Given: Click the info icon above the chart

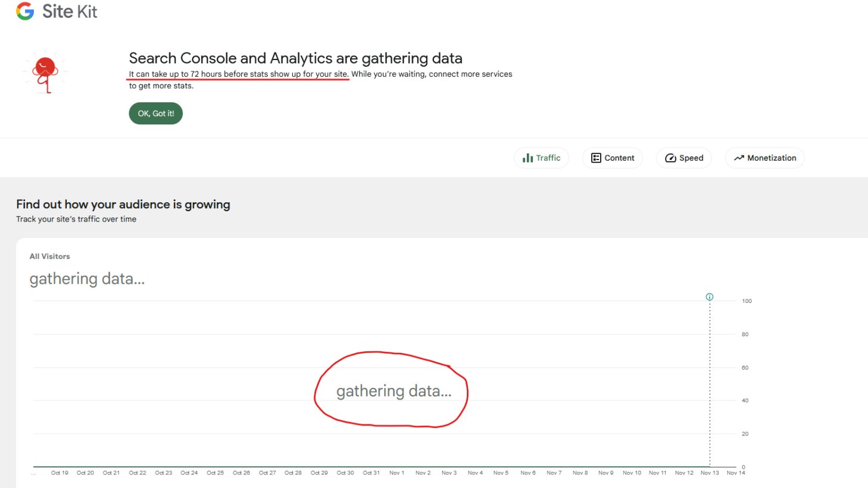Looking at the screenshot, I should pos(710,296).
